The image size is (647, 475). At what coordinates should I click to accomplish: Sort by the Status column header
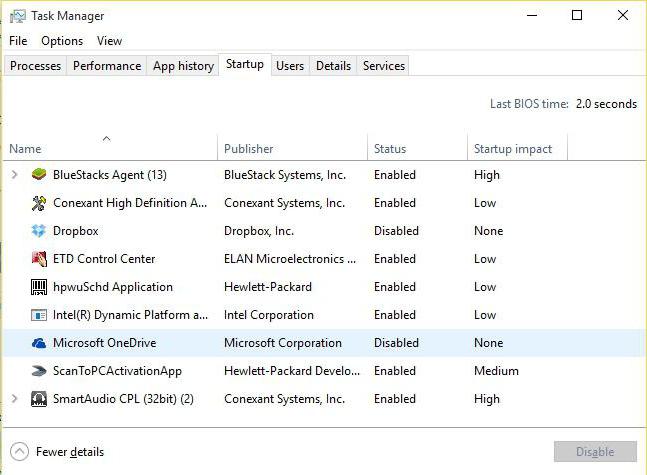(417, 147)
